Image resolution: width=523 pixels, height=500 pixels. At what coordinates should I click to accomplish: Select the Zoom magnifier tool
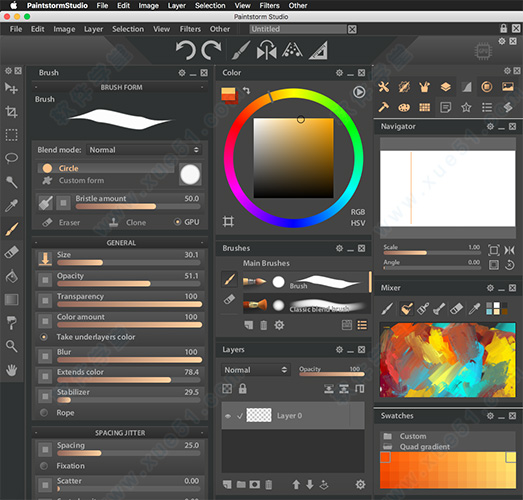11,346
